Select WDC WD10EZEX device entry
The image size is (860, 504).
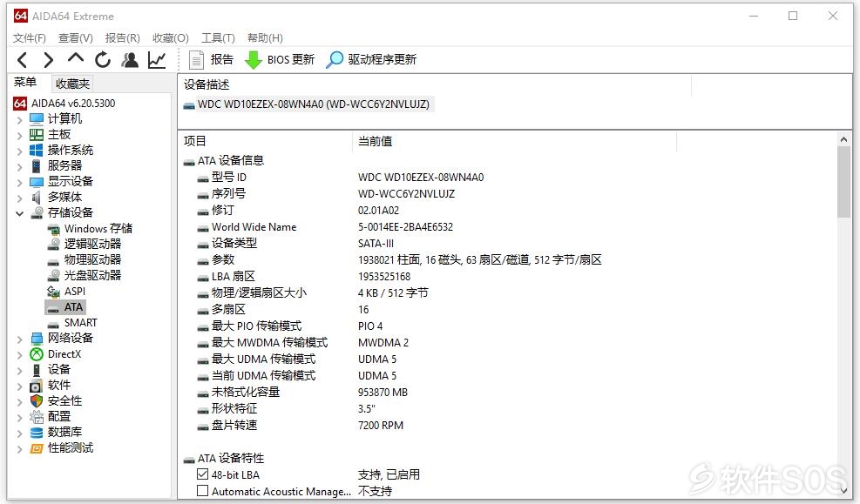pyautogui.click(x=313, y=104)
